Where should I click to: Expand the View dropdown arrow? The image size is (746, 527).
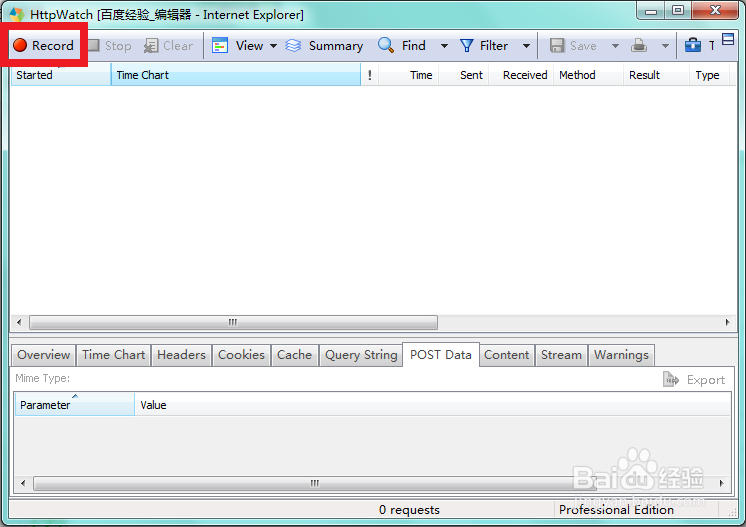tap(274, 46)
